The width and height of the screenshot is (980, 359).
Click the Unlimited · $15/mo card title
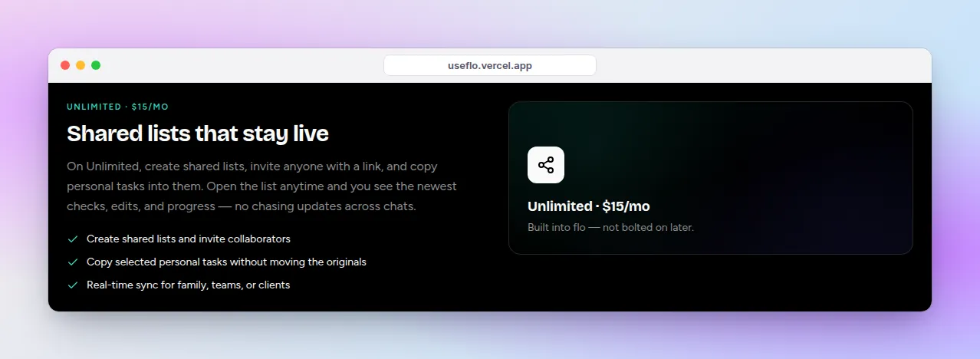(x=589, y=206)
